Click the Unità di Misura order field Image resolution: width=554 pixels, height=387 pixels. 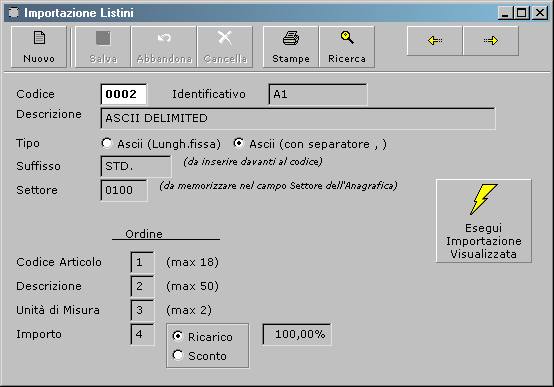(x=142, y=310)
